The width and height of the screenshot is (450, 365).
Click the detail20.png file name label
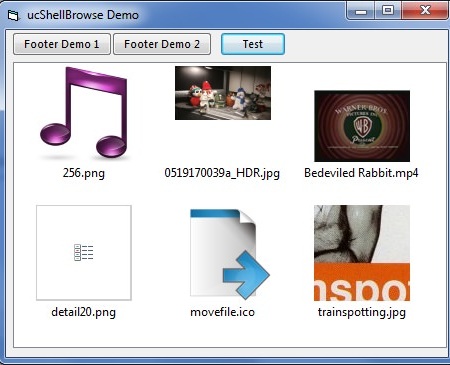click(84, 312)
